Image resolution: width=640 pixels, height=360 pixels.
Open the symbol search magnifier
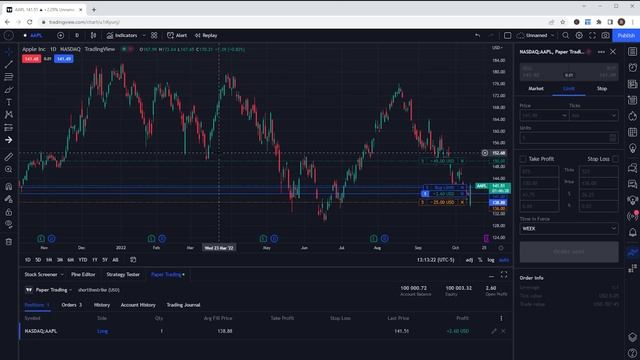click(566, 36)
